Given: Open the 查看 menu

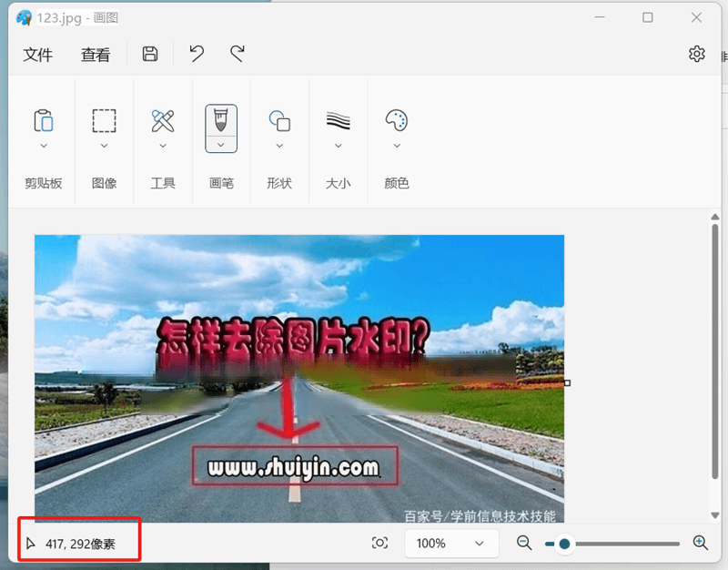Looking at the screenshot, I should [96, 55].
